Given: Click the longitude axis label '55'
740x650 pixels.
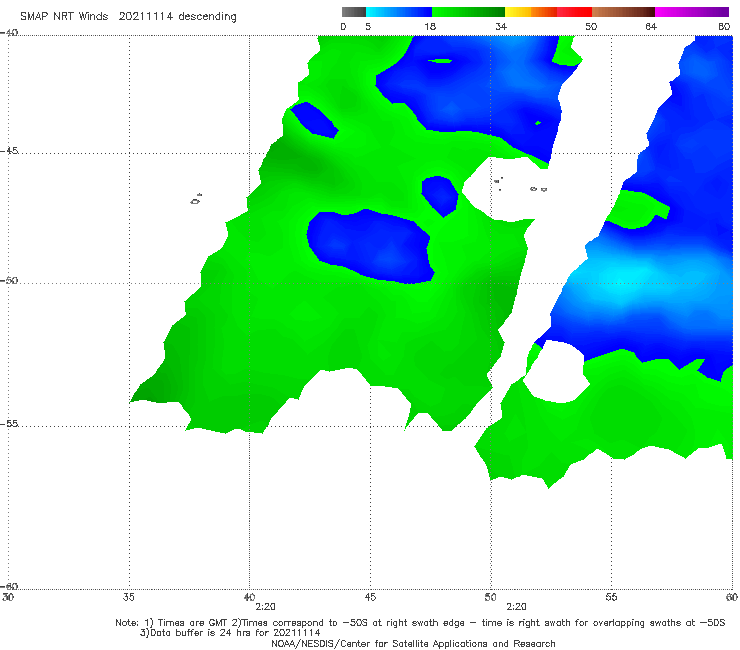Looking at the screenshot, I should [611, 597].
